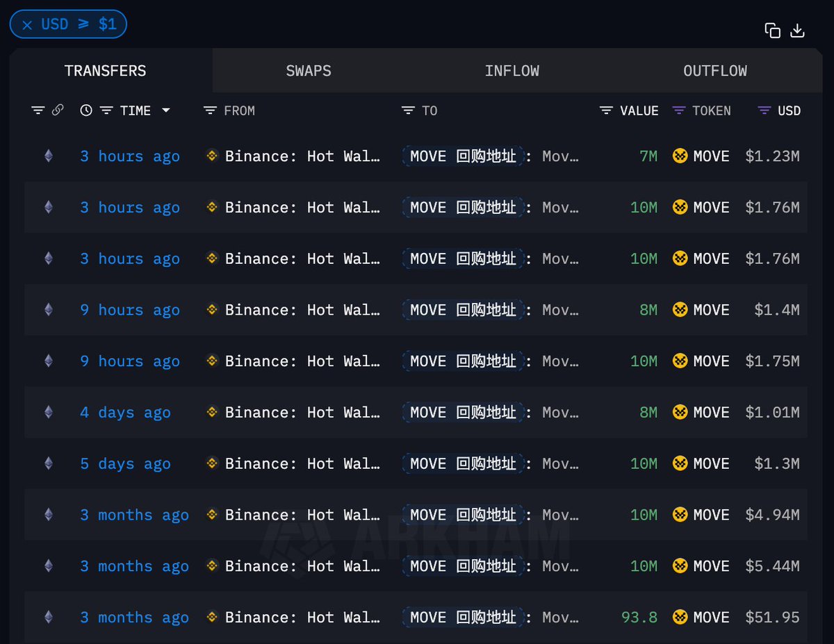This screenshot has width=834, height=644.
Task: Click the '7M' value cell
Action: coord(648,156)
